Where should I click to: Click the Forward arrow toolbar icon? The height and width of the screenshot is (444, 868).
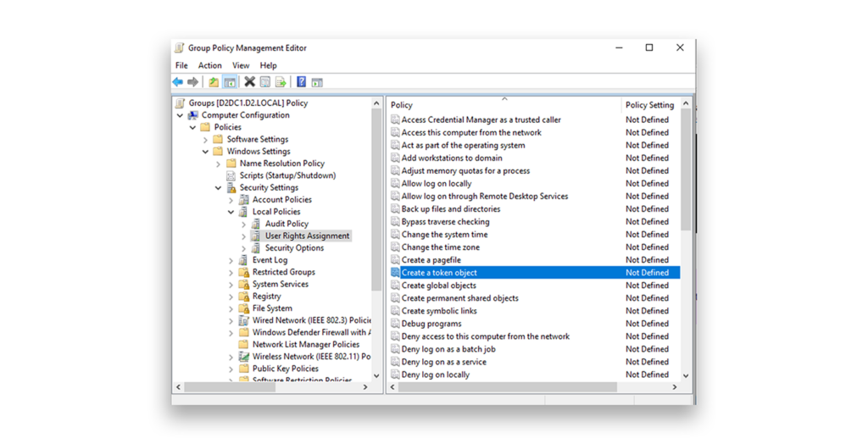tap(192, 82)
